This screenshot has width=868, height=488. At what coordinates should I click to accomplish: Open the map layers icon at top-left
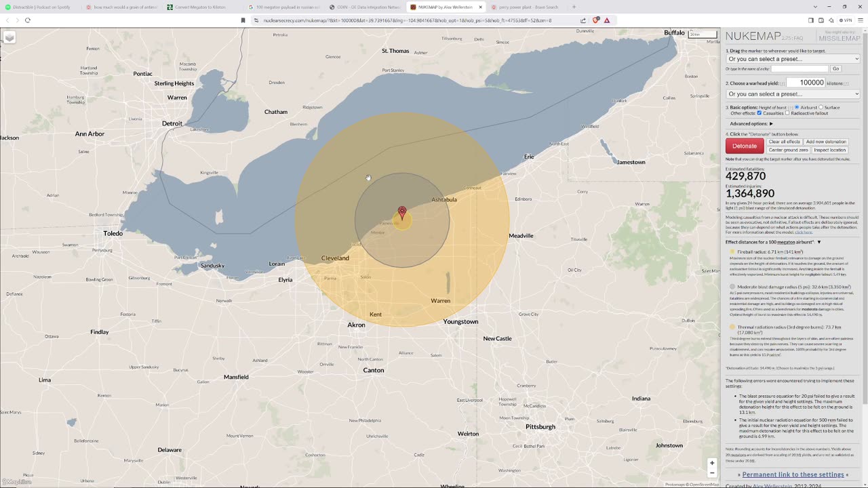(9, 38)
